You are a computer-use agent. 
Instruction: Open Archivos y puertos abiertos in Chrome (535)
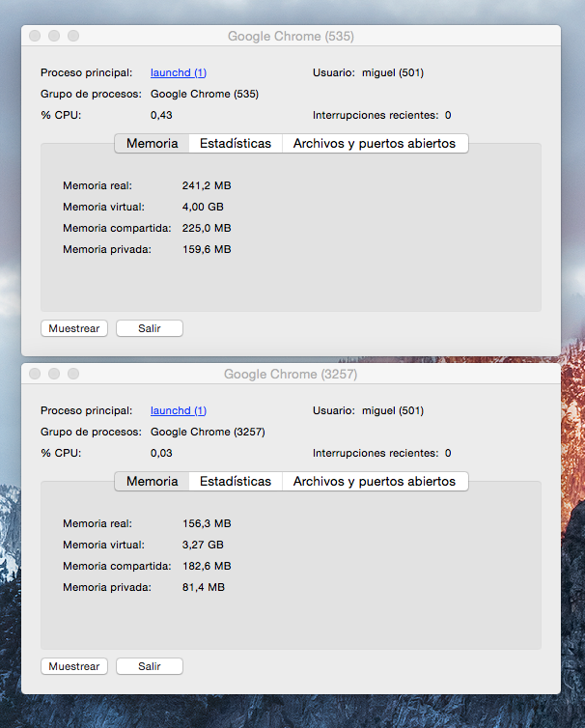pyautogui.click(x=375, y=144)
